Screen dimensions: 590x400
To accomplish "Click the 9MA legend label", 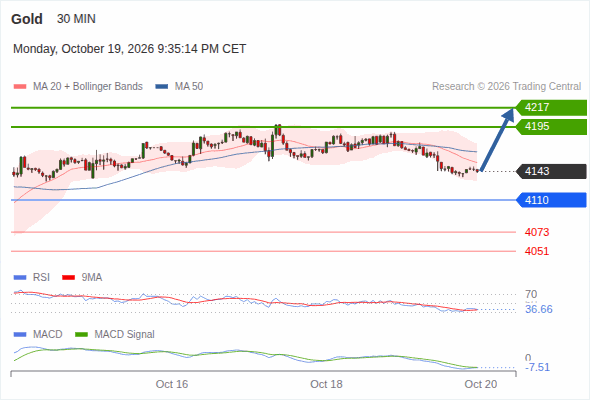I will tap(92, 278).
